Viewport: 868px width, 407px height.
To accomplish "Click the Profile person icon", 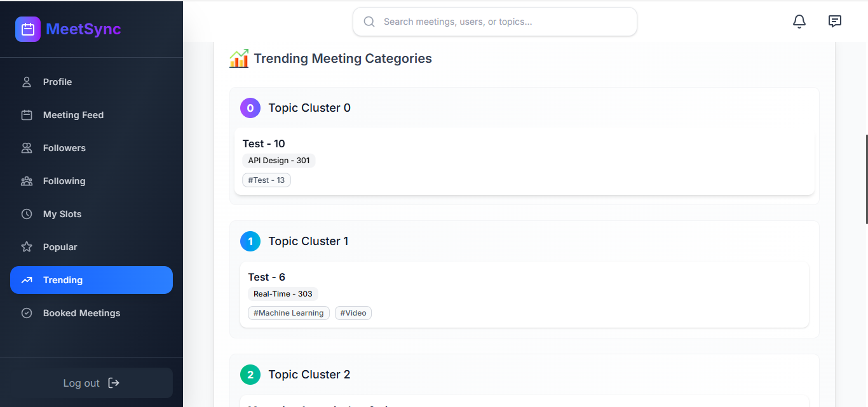I will 27,82.
